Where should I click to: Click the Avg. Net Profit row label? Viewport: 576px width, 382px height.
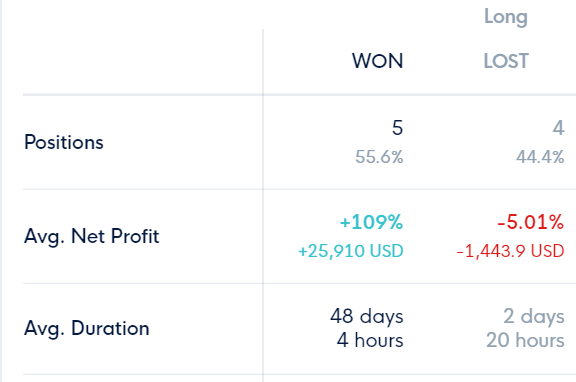91,236
